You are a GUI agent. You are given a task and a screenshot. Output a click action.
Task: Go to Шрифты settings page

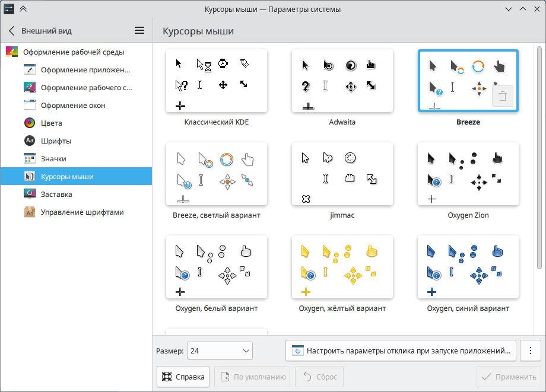coord(76,141)
